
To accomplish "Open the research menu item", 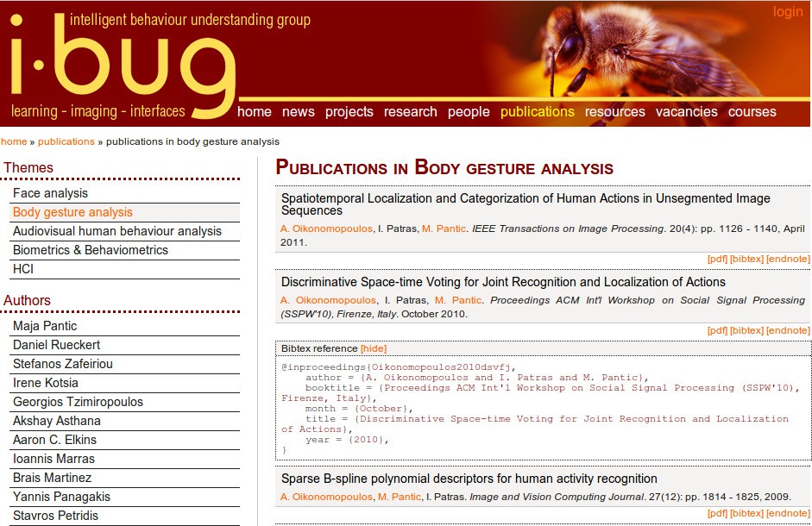I will (410, 111).
